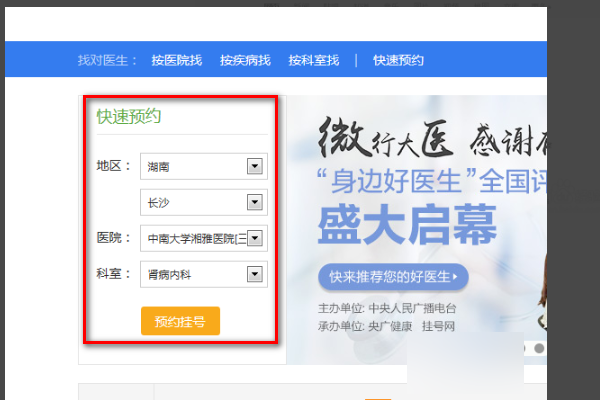Click the 科室 label

coord(114,274)
